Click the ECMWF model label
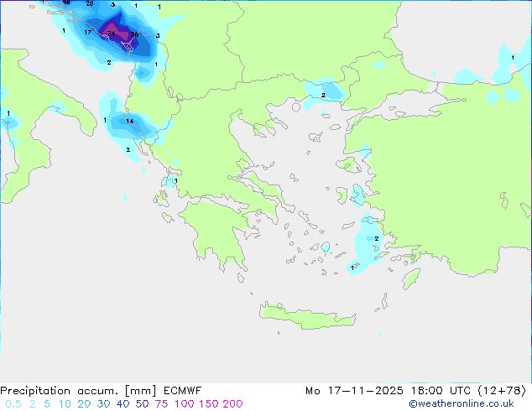This screenshot has height=411, width=532. (183, 391)
